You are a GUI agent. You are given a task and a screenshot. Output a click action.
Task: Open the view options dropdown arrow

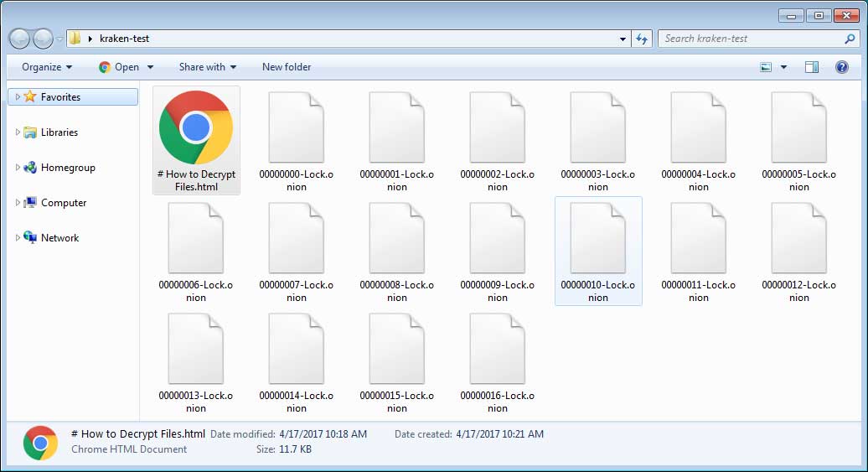point(784,67)
